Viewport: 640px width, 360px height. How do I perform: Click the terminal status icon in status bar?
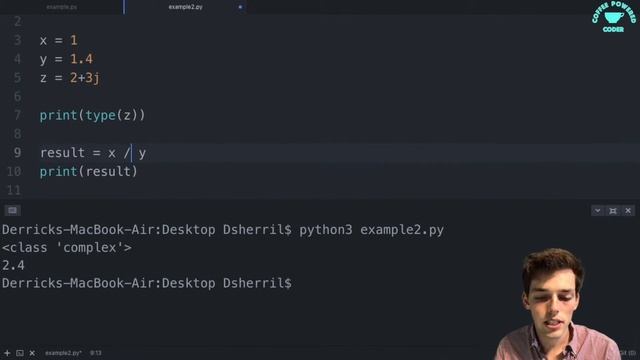(x=20, y=353)
